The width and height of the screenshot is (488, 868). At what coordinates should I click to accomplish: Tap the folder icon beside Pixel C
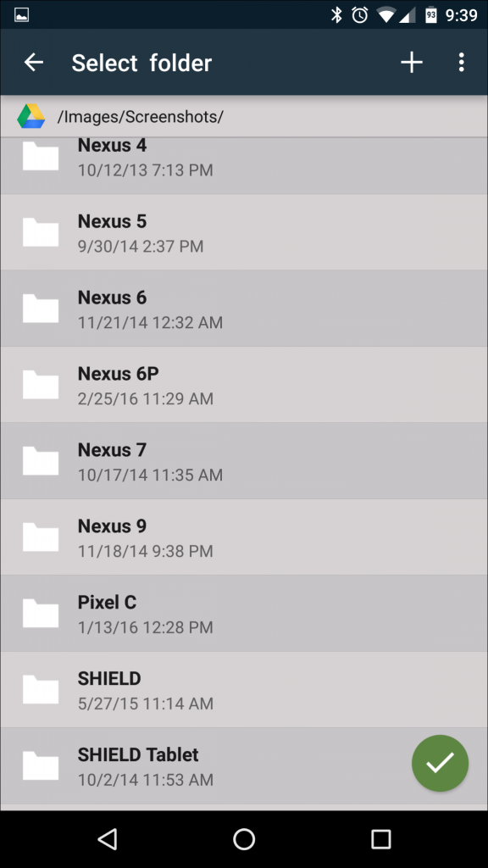pyautogui.click(x=40, y=613)
